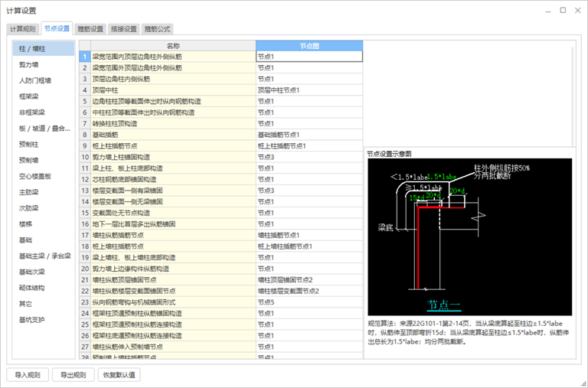Click the 导入规则 button
588x388 pixels.
point(28,375)
